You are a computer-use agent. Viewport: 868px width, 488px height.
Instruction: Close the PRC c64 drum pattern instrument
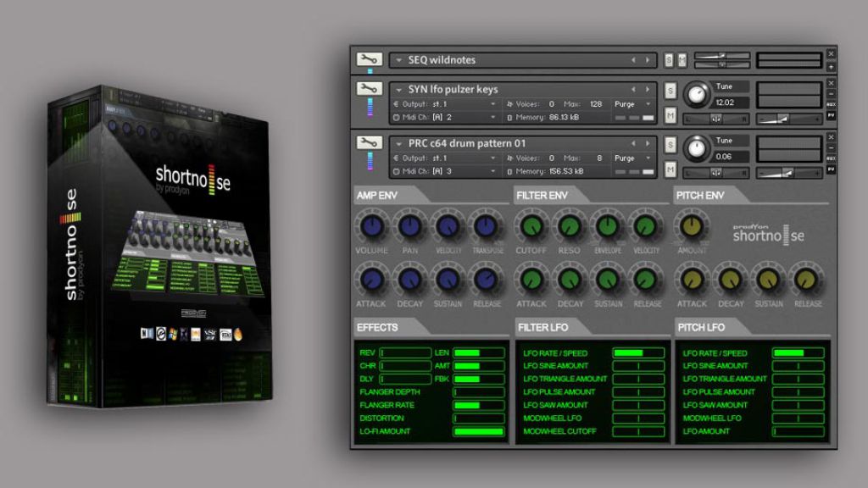click(831, 137)
